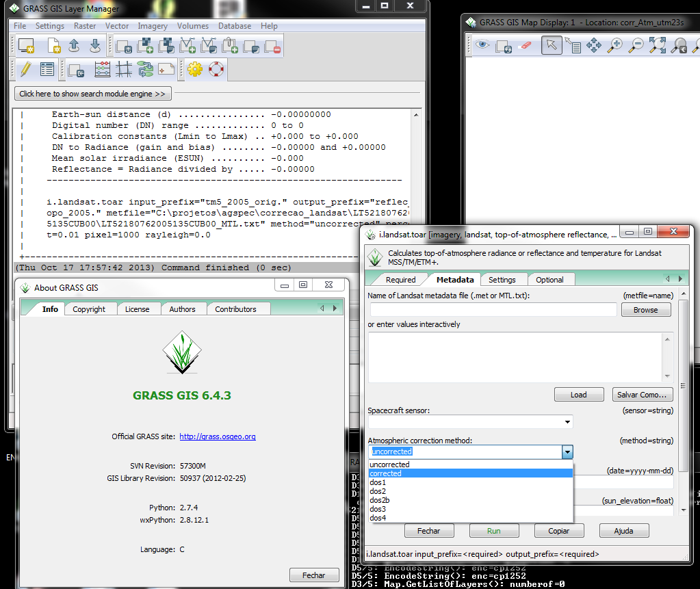This screenshot has width=700, height=589.
Task: Show the GRASS manual lifebuoy icon
Action: pyautogui.click(x=216, y=69)
